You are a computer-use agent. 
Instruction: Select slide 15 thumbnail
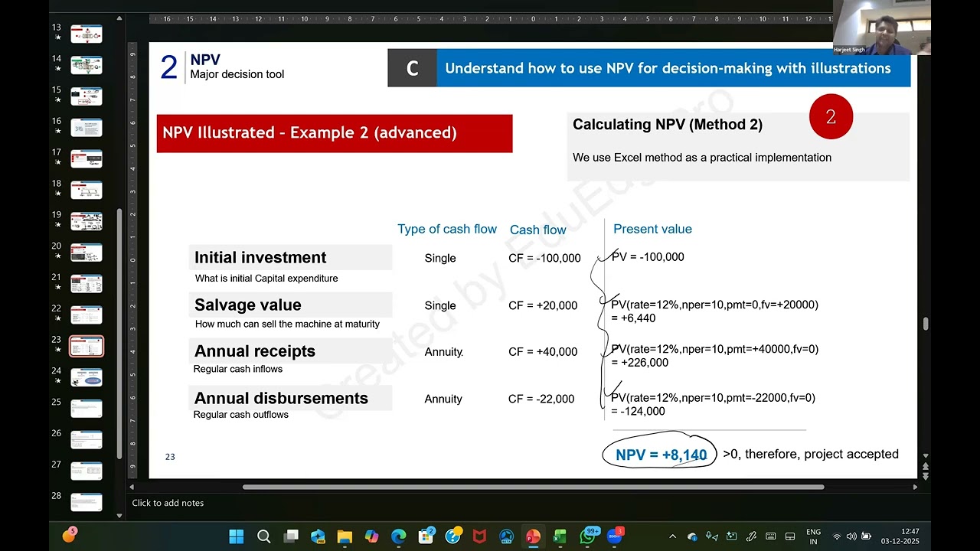point(87,96)
